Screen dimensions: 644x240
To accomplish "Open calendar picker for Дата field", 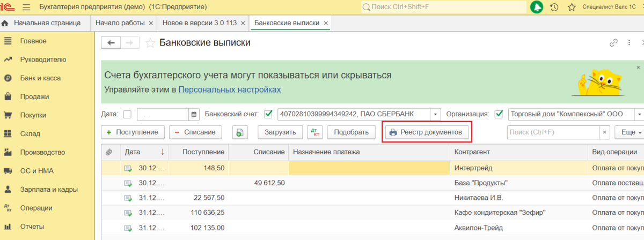I will [194, 114].
